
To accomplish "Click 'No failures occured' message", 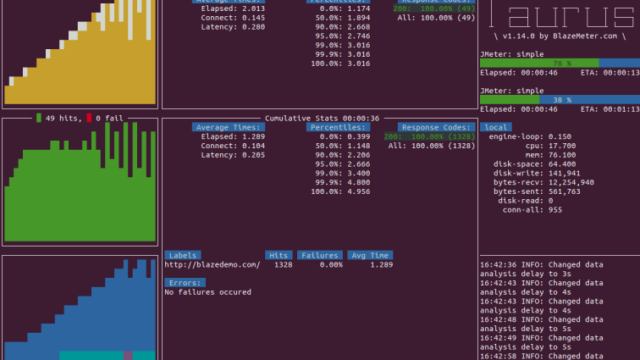I will tap(208, 292).
